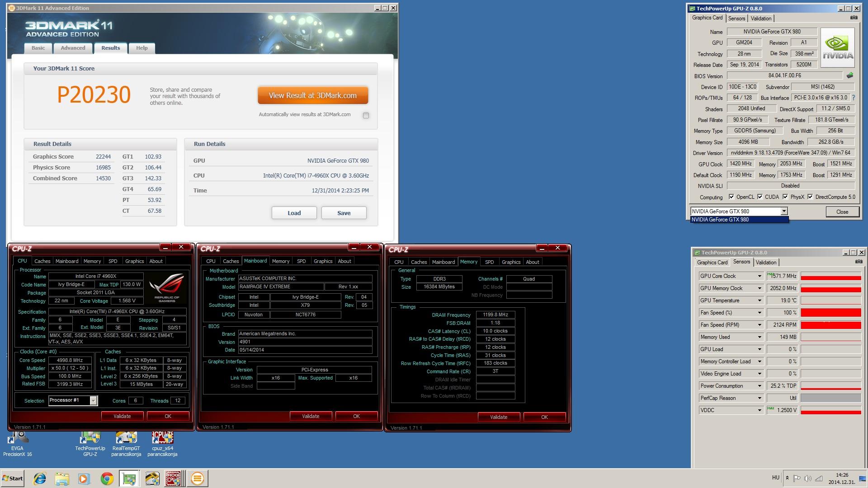Viewport: 868px width, 488px height.
Task: Expand PerfCap Reason sensor dropdown
Action: pos(759,398)
